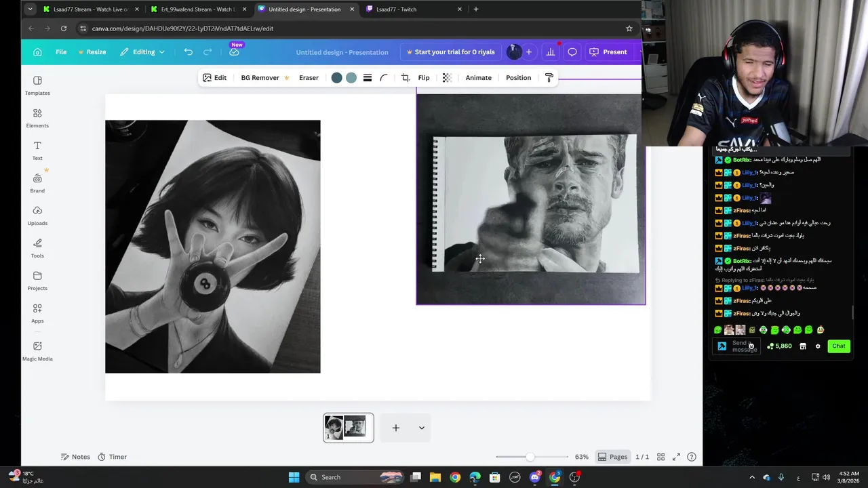Open the corner rounding icon
Viewport: 868px width, 488px height.
384,78
